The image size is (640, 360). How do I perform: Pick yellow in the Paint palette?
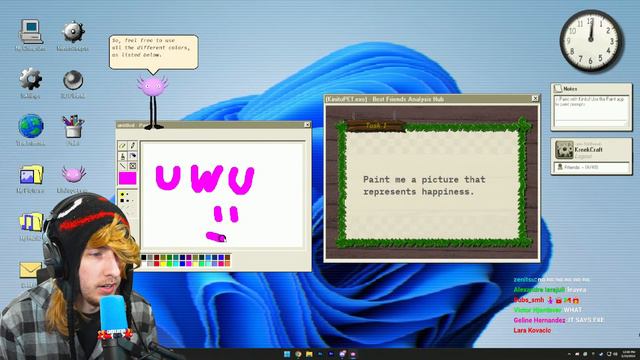coord(163,264)
